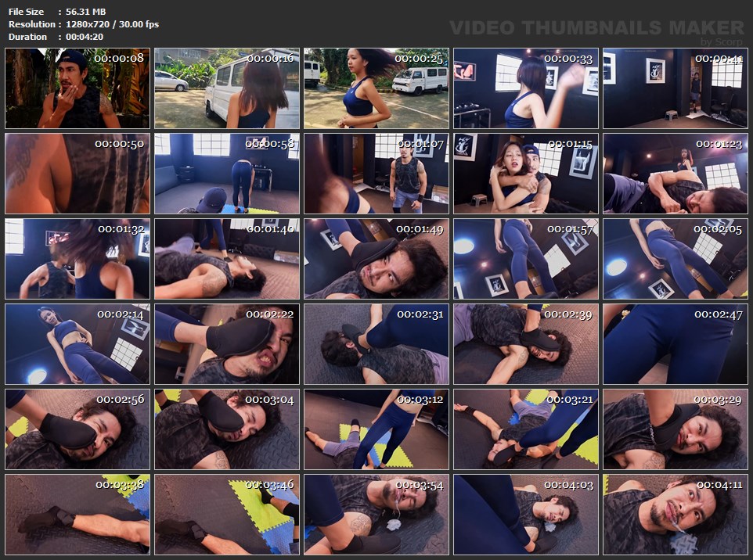Select the thumbnail marked 00:01:23

pos(676,174)
